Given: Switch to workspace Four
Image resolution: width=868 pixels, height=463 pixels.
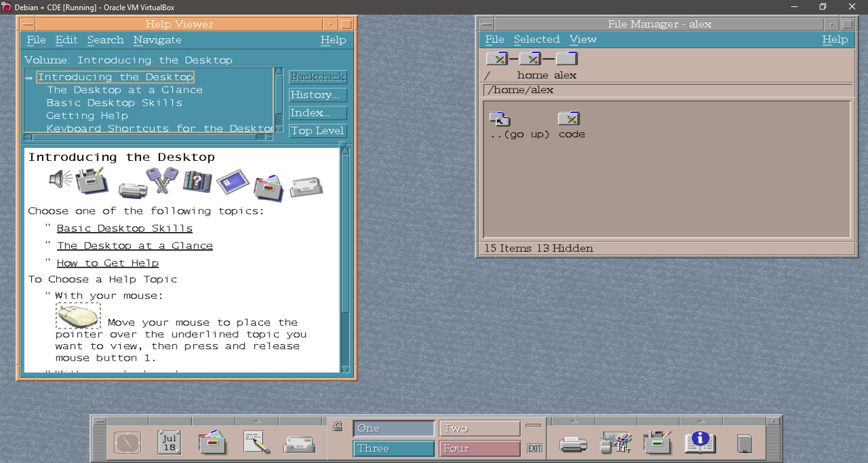Looking at the screenshot, I should coord(479,448).
